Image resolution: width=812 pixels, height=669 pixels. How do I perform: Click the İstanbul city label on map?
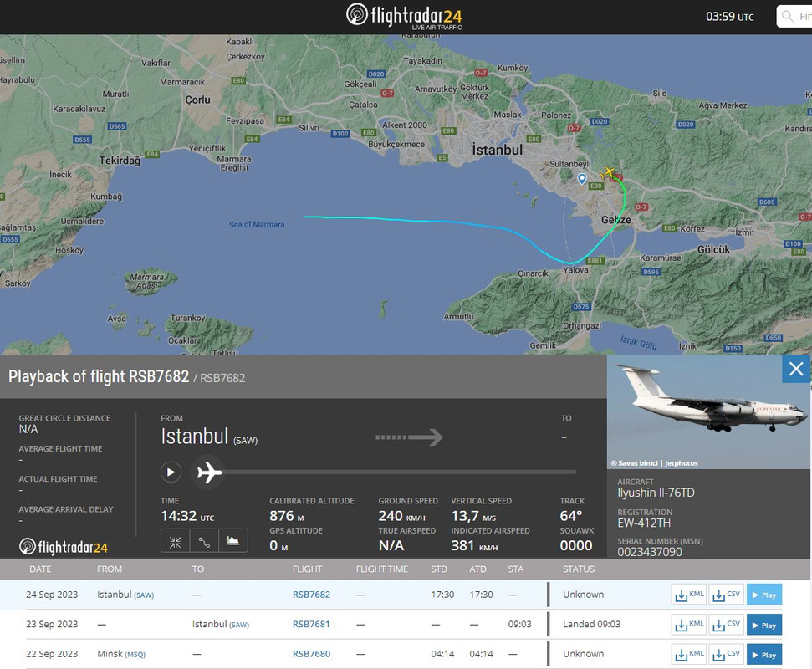point(497,150)
